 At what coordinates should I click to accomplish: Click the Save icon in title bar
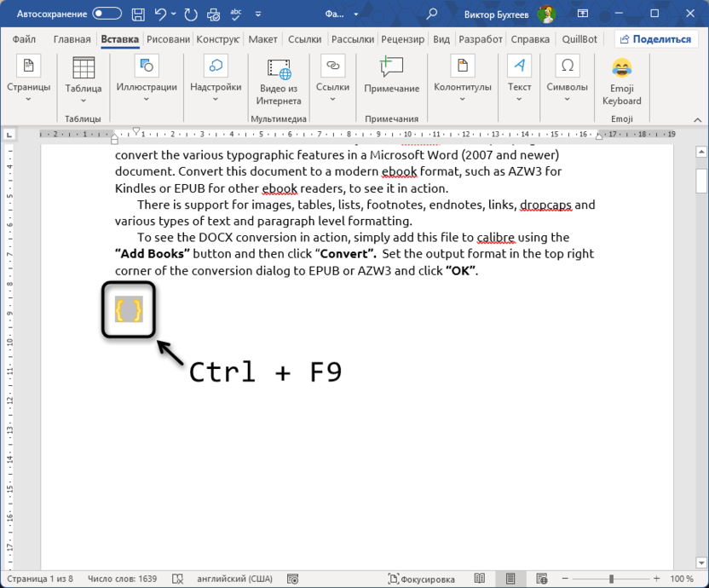(x=137, y=14)
